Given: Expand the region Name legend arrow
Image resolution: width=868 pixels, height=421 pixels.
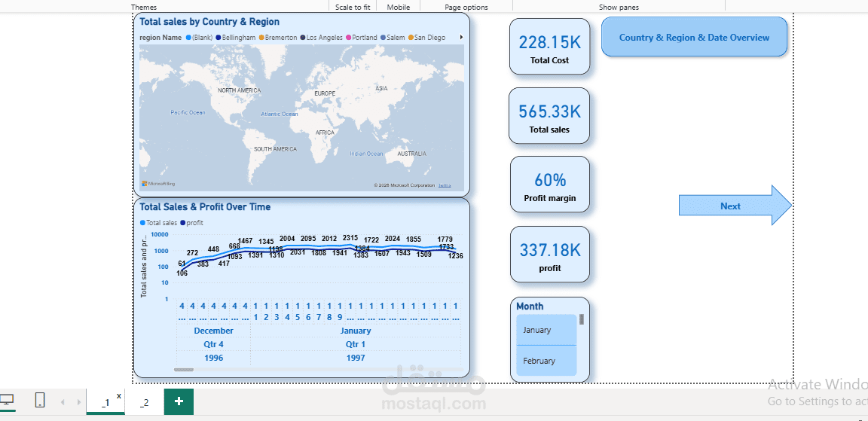Looking at the screenshot, I should tap(461, 38).
